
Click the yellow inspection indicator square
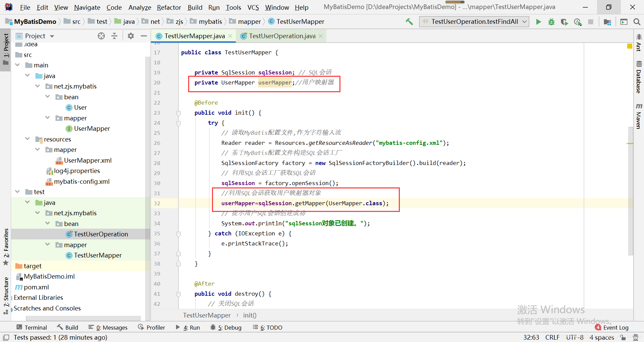630,46
